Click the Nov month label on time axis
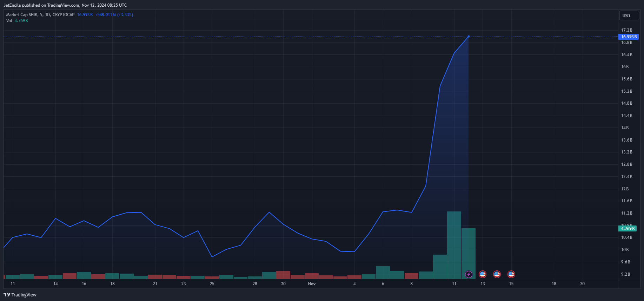This screenshot has height=301, width=644. 312,284
